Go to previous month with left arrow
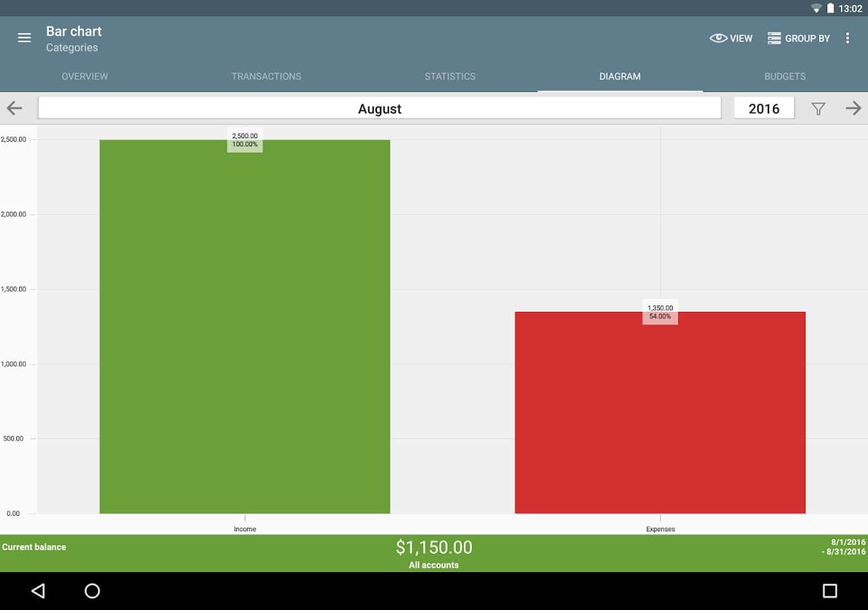The image size is (868, 610). 14,108
